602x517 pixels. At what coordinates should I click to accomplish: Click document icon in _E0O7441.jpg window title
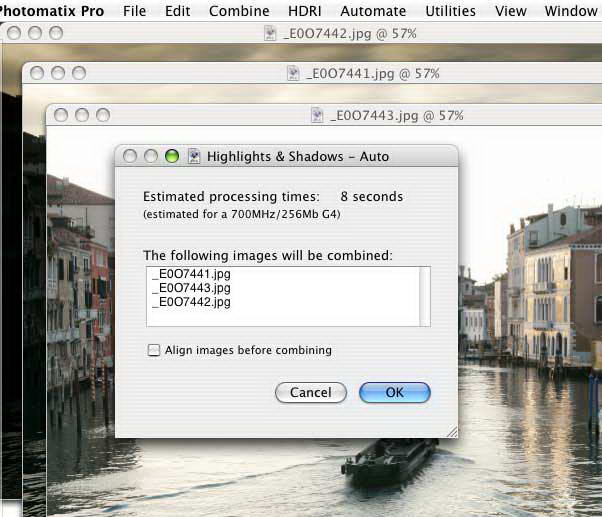pos(293,73)
